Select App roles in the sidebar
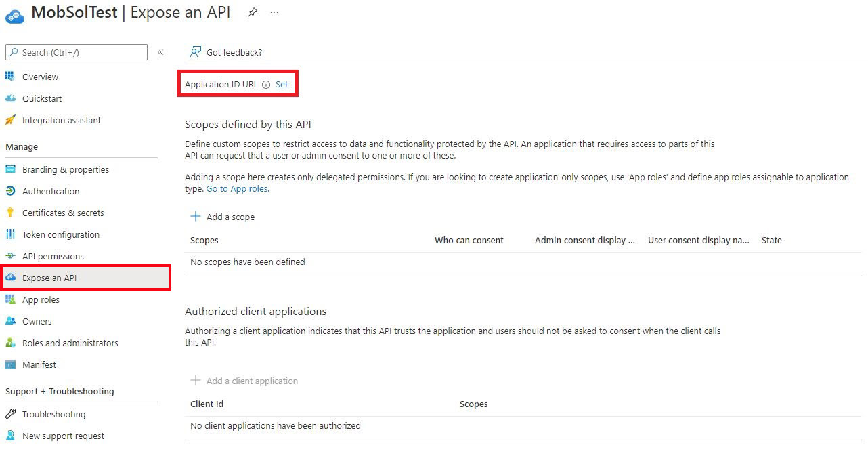 41,299
